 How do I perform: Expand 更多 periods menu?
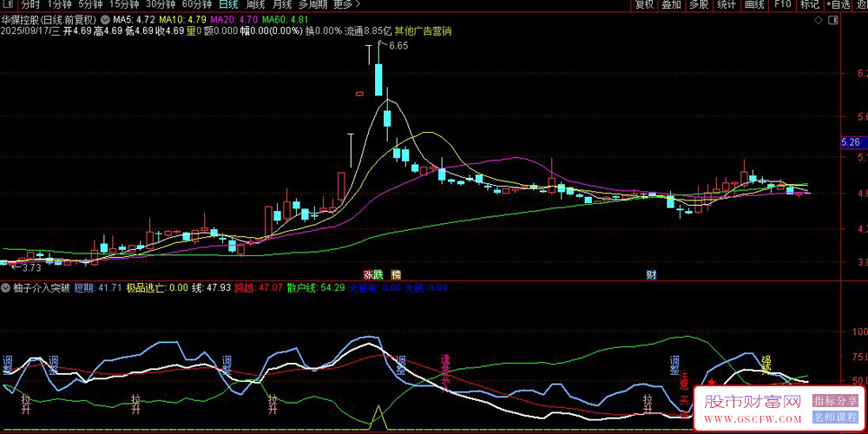click(346, 5)
